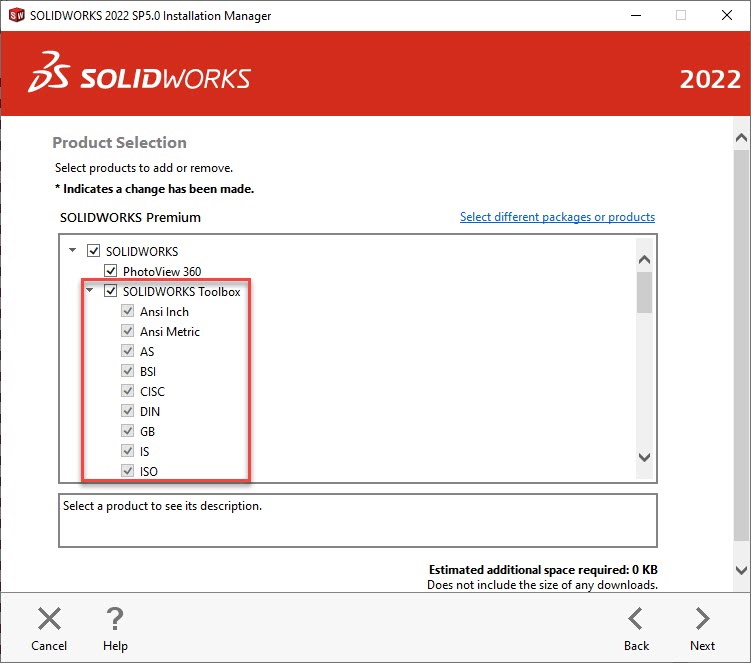The width and height of the screenshot is (751, 663).
Task: Click the Product Selection heading
Action: click(119, 143)
